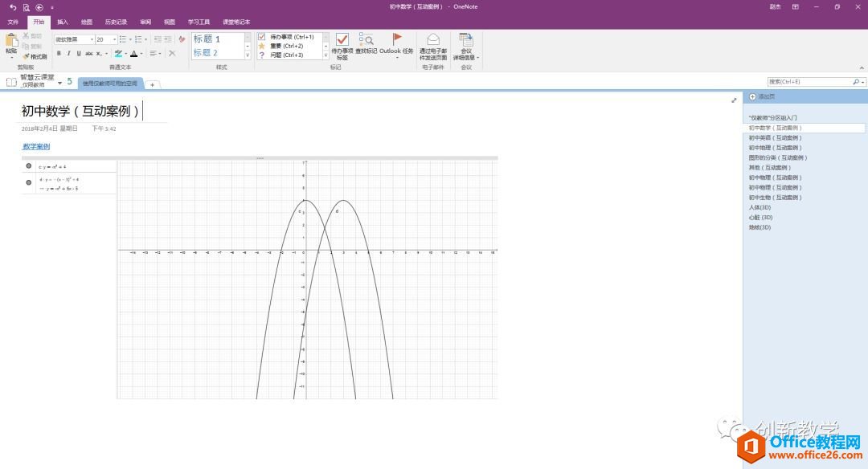Switch to the 插入 ribbon tab
Screen dimensions: 868x469
[63, 22]
